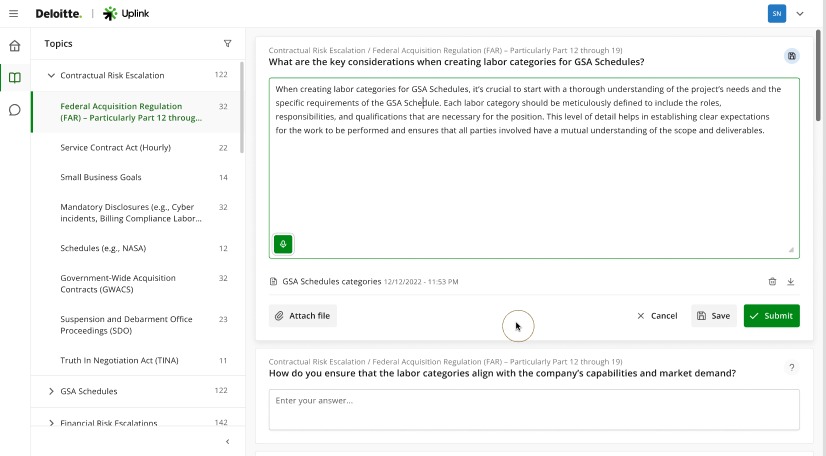Image resolution: width=826 pixels, height=456 pixels.
Task: Open the Topics book icon in sidebar
Action: click(15, 78)
